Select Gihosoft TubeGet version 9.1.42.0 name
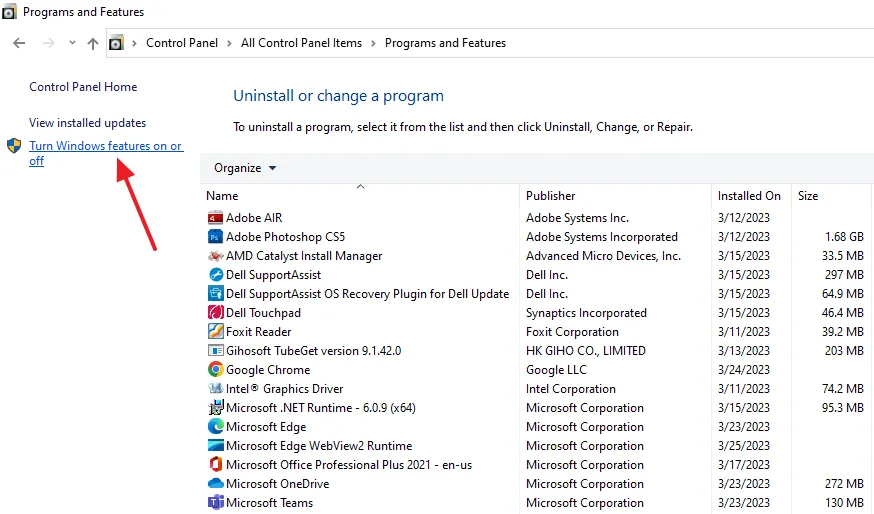874x514 pixels. (x=313, y=351)
